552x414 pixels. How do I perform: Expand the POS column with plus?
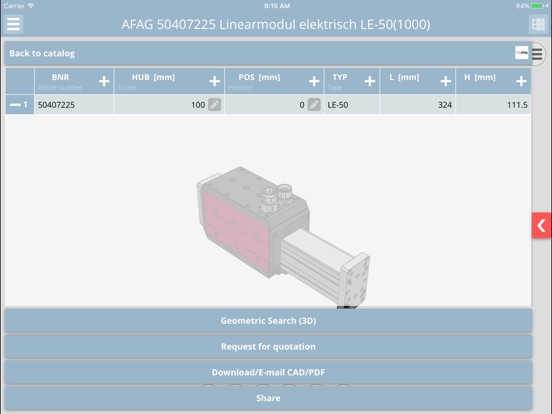coord(314,81)
